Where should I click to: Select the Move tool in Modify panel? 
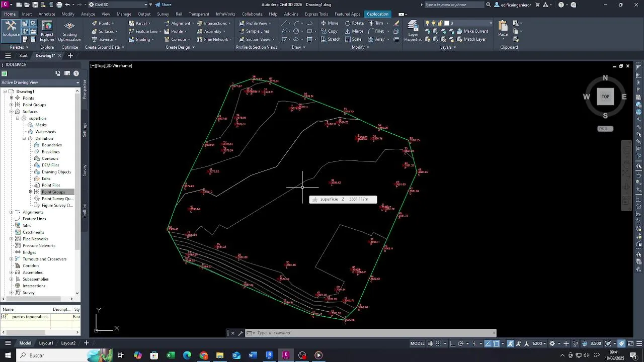coord(330,23)
